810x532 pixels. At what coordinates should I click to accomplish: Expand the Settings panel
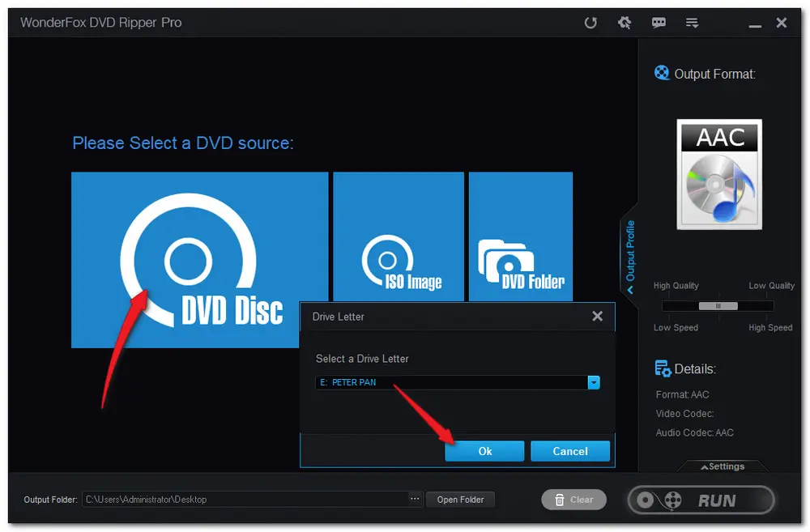pos(723,466)
